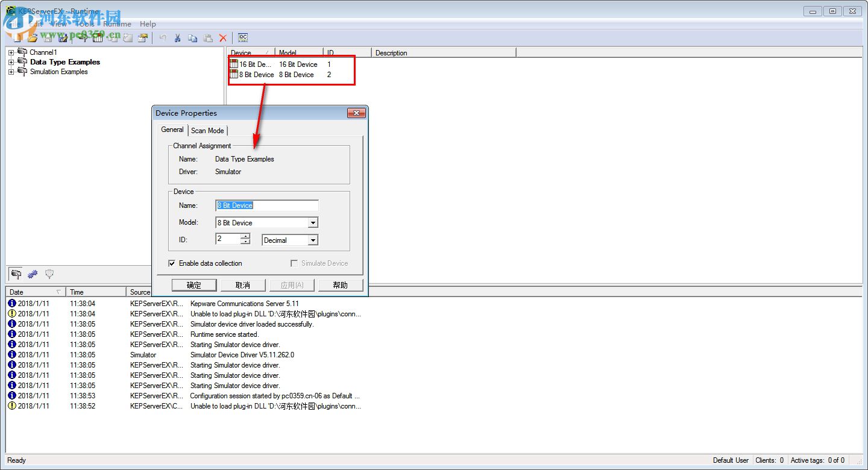Click the Description column header
Image resolution: width=868 pixels, height=470 pixels.
coord(444,53)
